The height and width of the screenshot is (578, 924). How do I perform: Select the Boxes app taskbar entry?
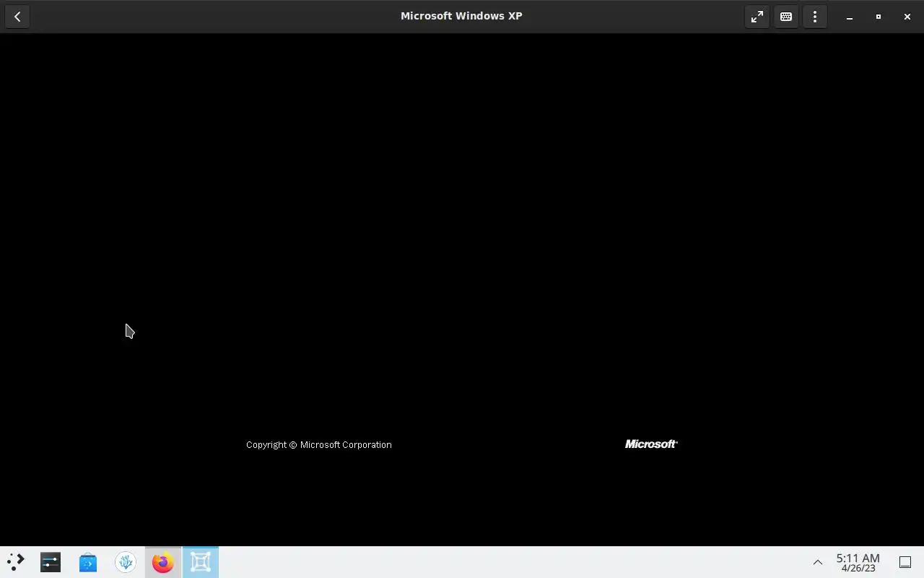coord(201,562)
